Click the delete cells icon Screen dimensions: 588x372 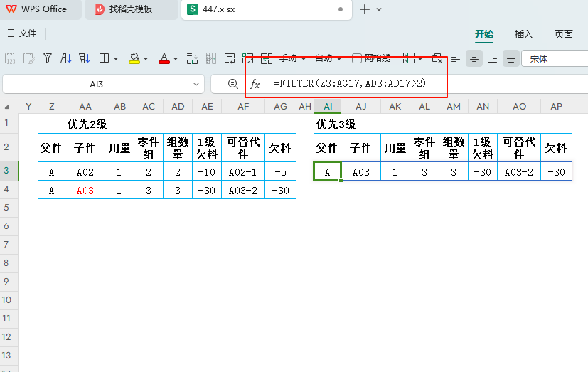click(x=437, y=58)
